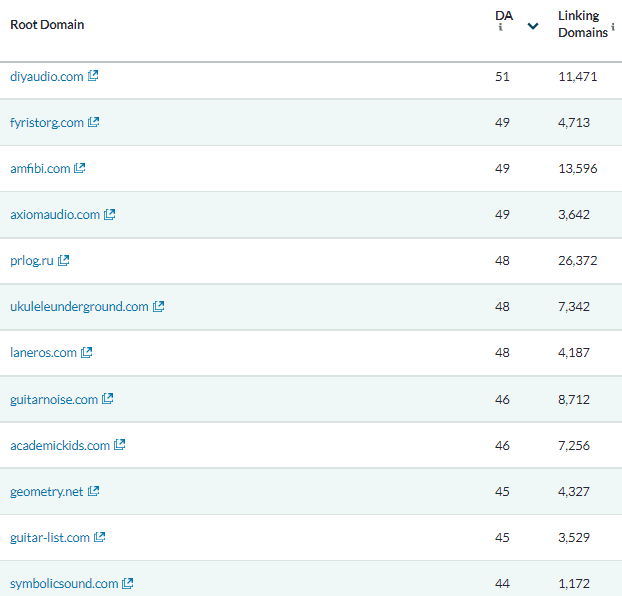Open external link icon next to axiomaudio.com
The width and height of the screenshot is (622, 596).
tap(109, 214)
